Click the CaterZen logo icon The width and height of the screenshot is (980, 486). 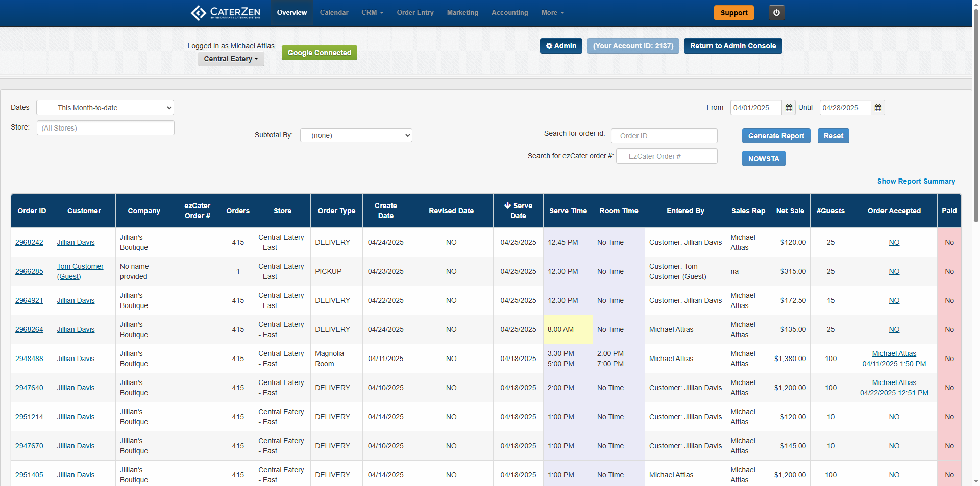pyautogui.click(x=198, y=13)
